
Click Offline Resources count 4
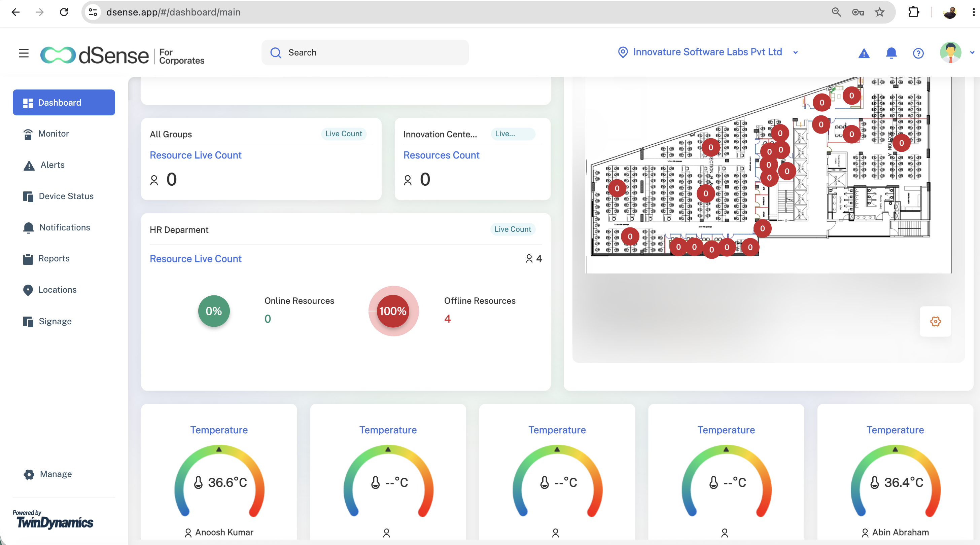[x=447, y=319]
